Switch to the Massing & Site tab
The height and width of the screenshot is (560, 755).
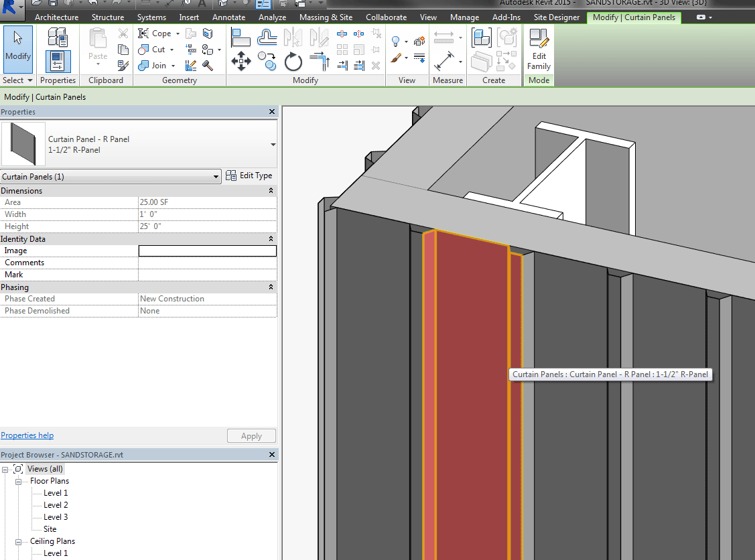click(x=326, y=17)
